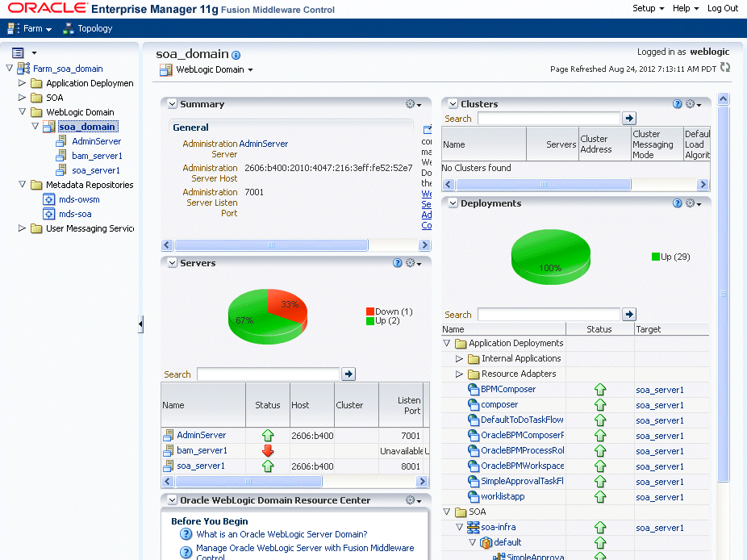
Task: Click the Servers search input field
Action: coord(268,374)
